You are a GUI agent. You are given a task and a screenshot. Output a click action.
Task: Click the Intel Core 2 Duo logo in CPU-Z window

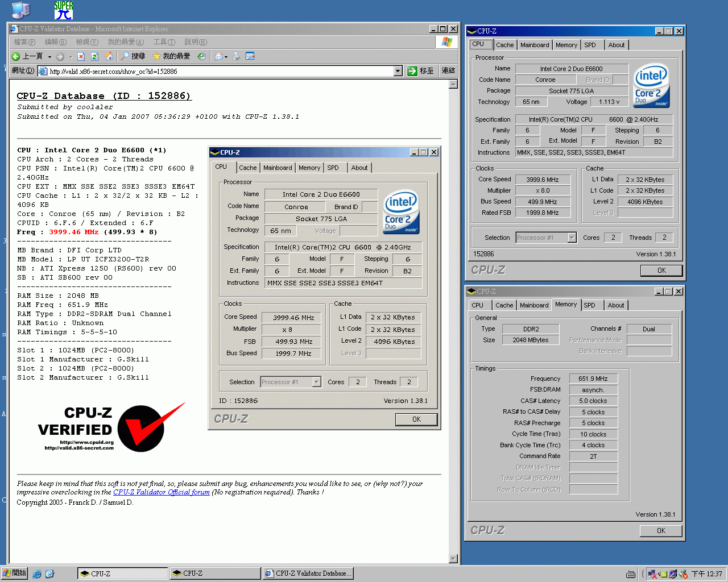coord(652,85)
